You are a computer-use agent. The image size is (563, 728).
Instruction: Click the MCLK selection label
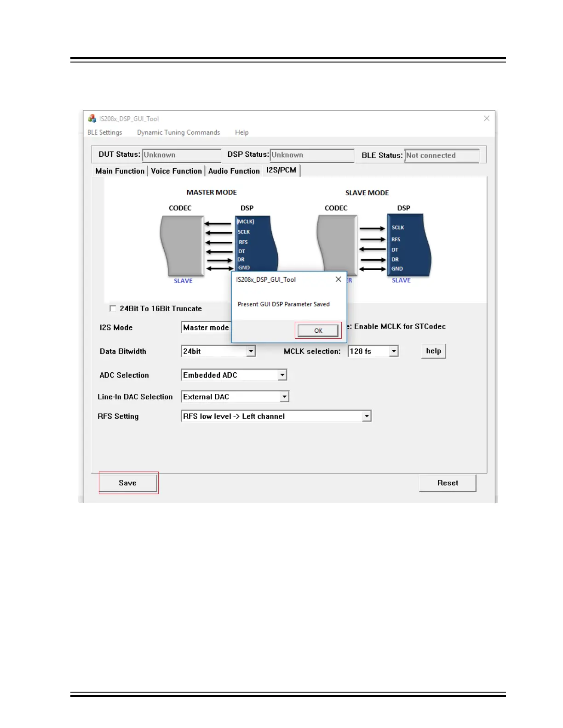pos(312,351)
